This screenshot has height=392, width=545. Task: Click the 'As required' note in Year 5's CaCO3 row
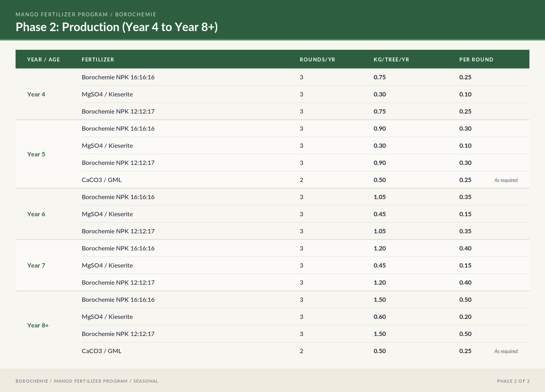pyautogui.click(x=506, y=180)
